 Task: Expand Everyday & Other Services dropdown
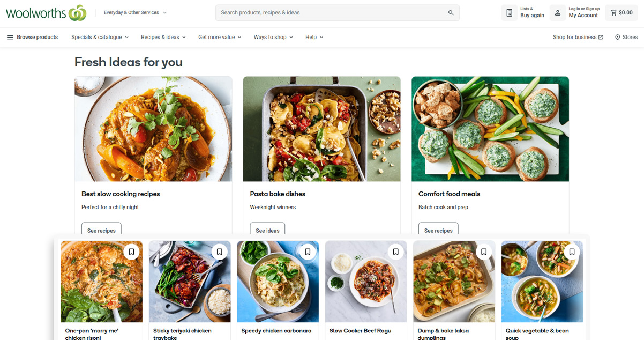135,12
